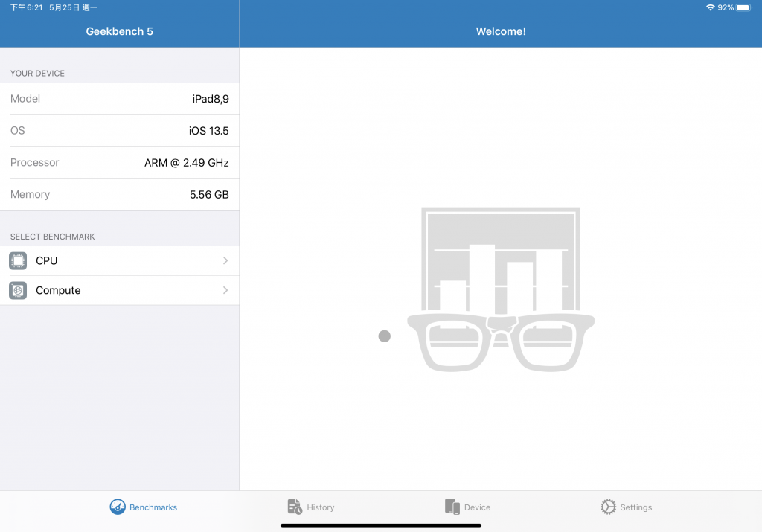Select the Benchmarks gauge icon
The width and height of the screenshot is (762, 532).
pyautogui.click(x=118, y=507)
